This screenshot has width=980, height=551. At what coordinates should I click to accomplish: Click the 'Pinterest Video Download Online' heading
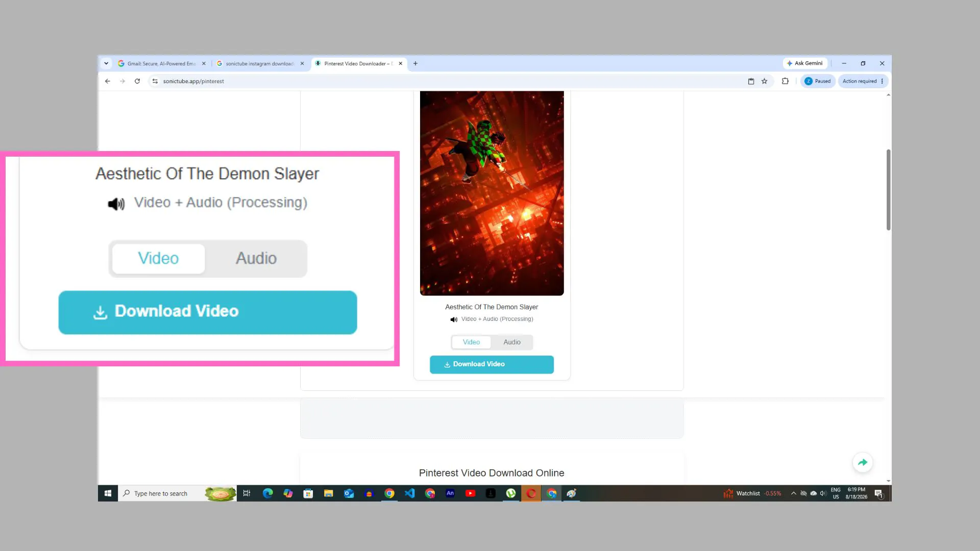[x=492, y=473]
